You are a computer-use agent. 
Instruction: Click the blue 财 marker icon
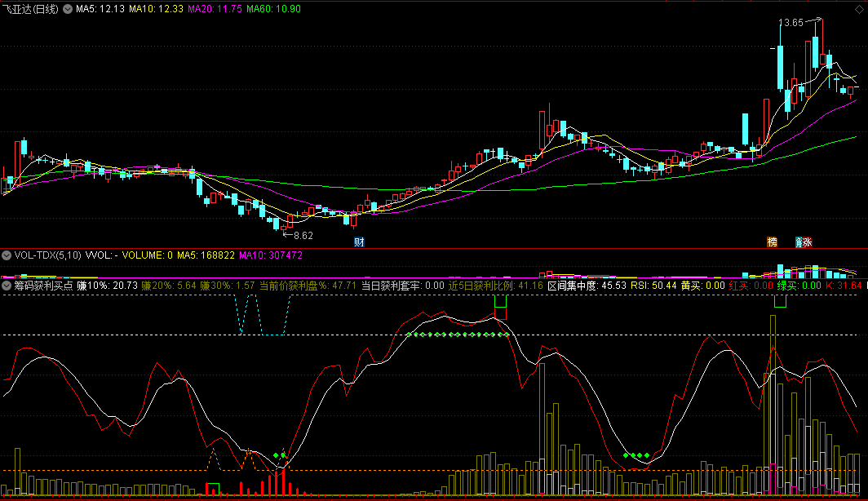pos(359,242)
